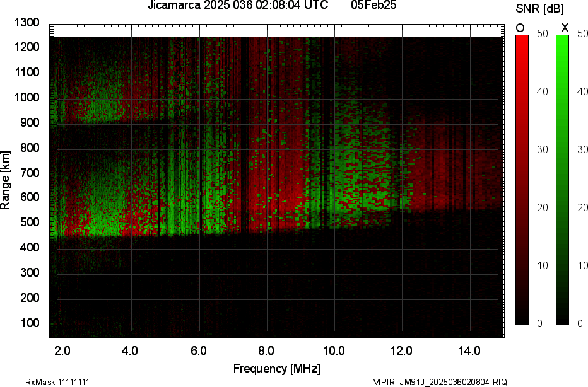
Task: Click the 500 range tick label
Action: [30, 222]
